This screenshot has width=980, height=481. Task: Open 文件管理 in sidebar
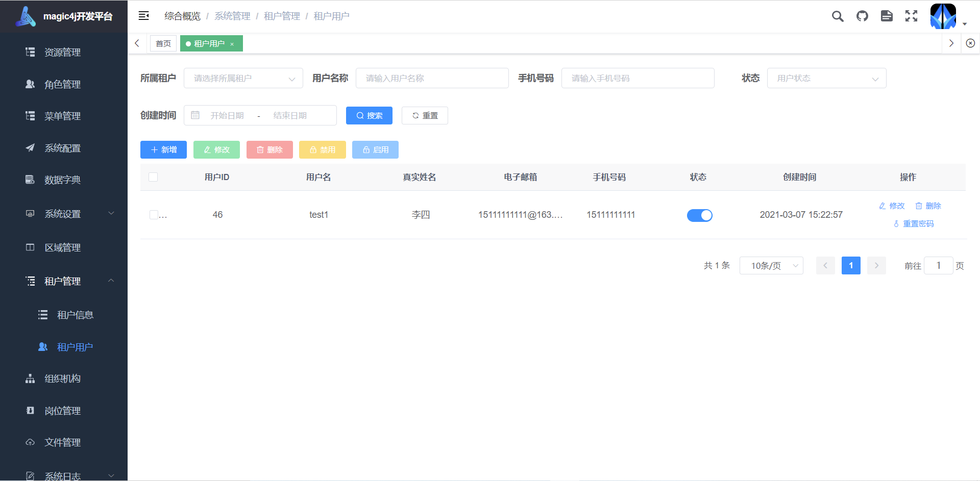(64, 442)
